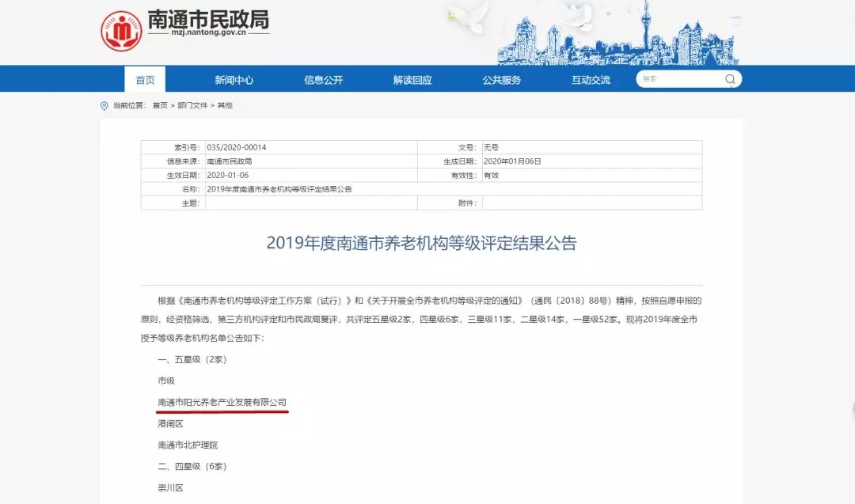This screenshot has height=504, width=855.
Task: Click the 南通市民政局 site title text
Action: coord(208,21)
